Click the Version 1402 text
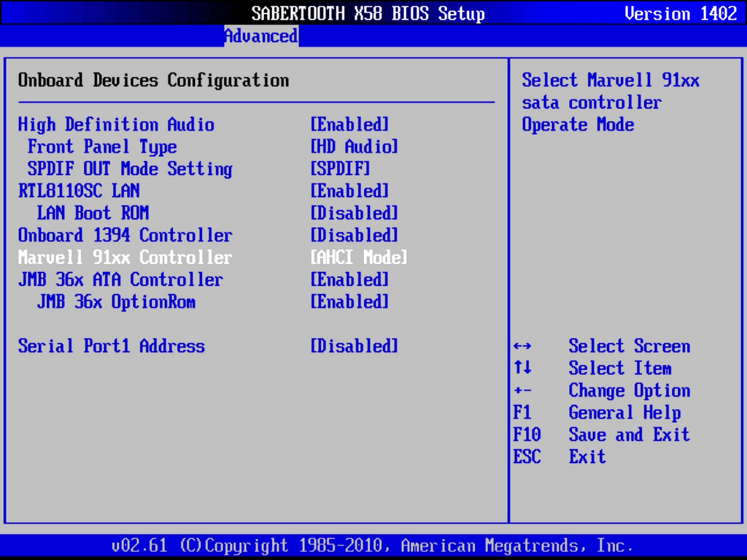 [681, 13]
